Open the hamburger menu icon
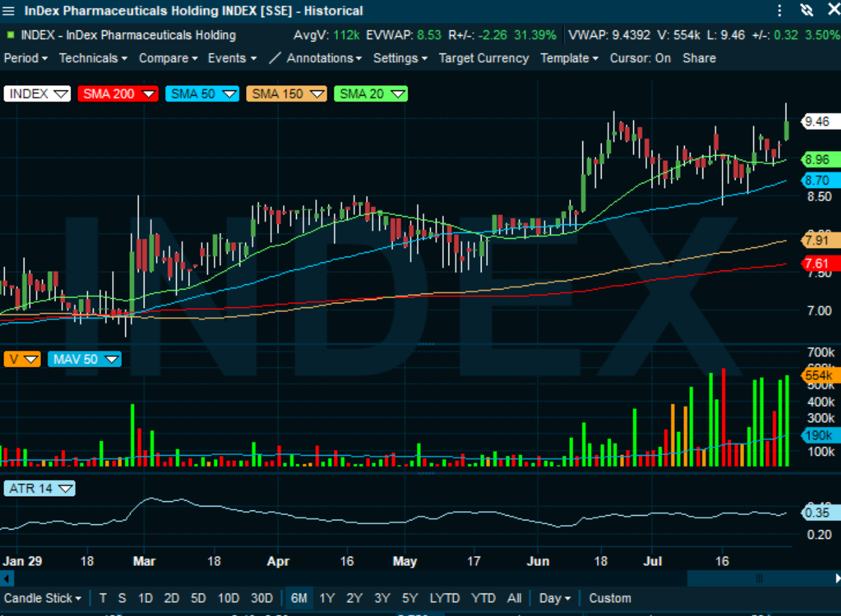The width and height of the screenshot is (841, 616). pos(9,11)
